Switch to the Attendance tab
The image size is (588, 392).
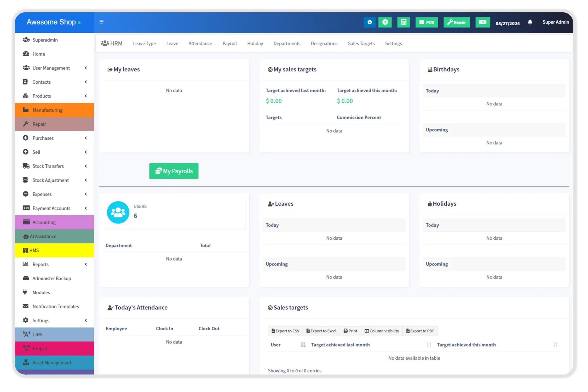(x=200, y=43)
